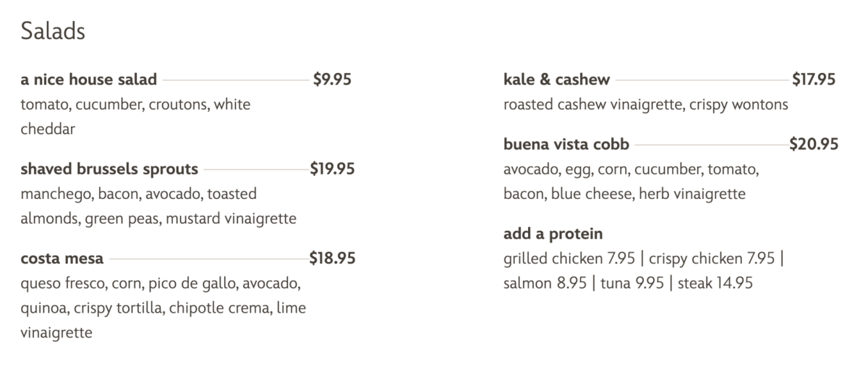Screen dimensions: 868x369
Task: Open the "buena vista cobb" item
Action: point(566,145)
